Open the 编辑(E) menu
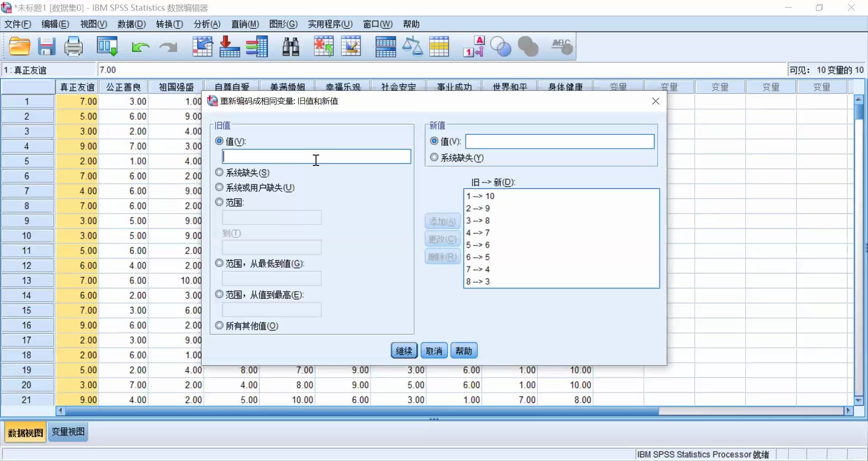This screenshot has width=868, height=461. [55, 24]
